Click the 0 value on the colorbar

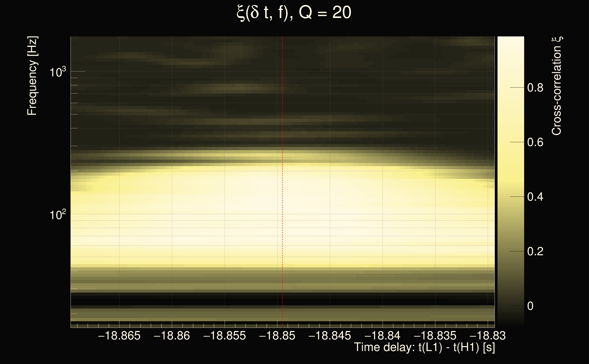click(x=530, y=306)
